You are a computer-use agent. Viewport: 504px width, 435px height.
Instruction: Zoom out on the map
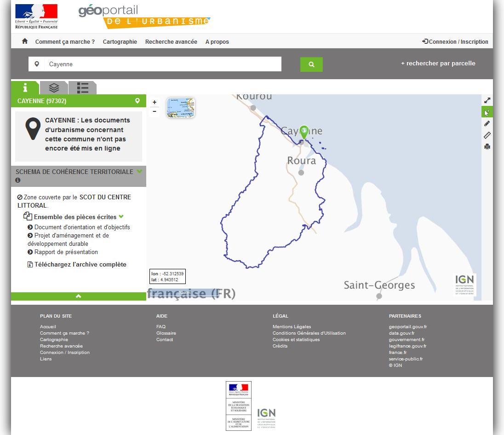coord(155,111)
